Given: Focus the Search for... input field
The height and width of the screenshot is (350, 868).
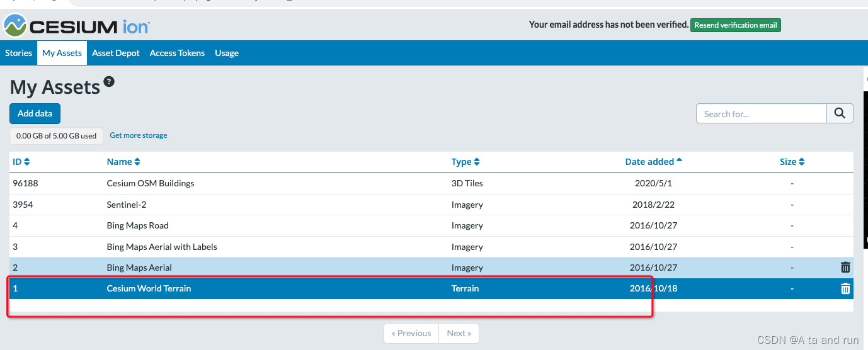Looking at the screenshot, I should 761,113.
